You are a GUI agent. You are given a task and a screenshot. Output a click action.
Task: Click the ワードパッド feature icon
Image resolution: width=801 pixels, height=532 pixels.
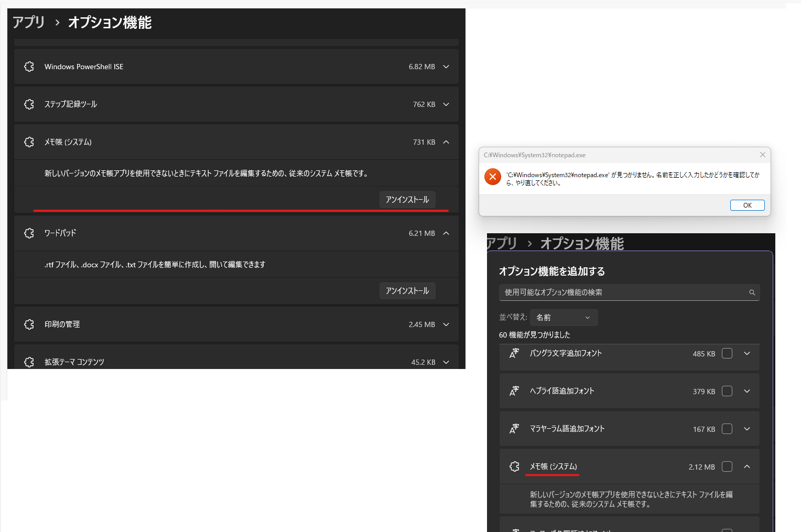click(29, 233)
